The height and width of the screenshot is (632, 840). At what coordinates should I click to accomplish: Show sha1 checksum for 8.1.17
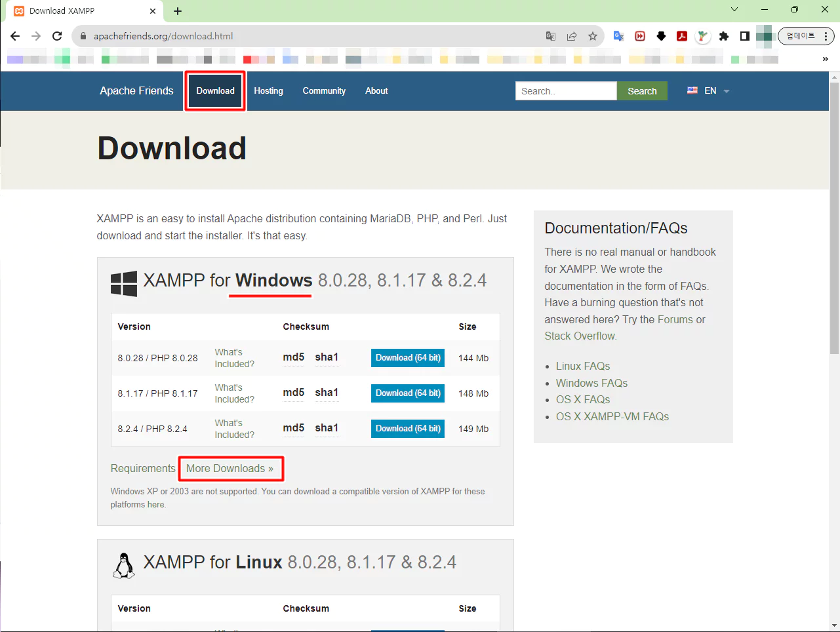click(x=327, y=393)
